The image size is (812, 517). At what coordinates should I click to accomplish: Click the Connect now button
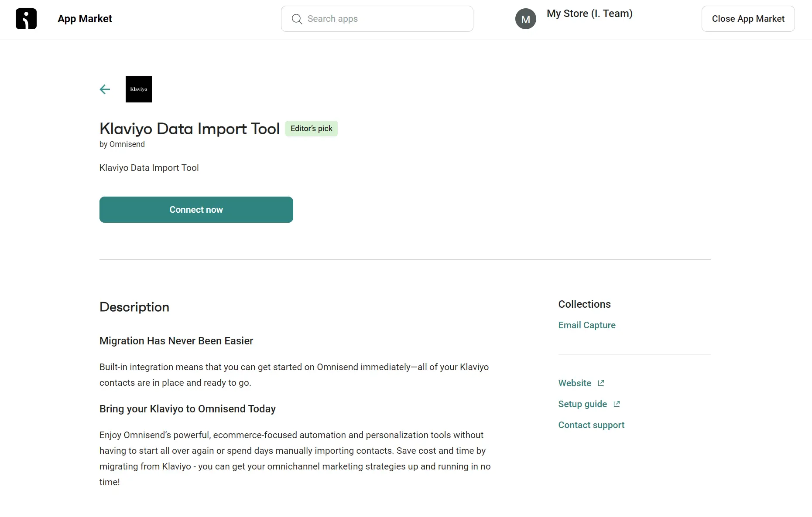(196, 210)
